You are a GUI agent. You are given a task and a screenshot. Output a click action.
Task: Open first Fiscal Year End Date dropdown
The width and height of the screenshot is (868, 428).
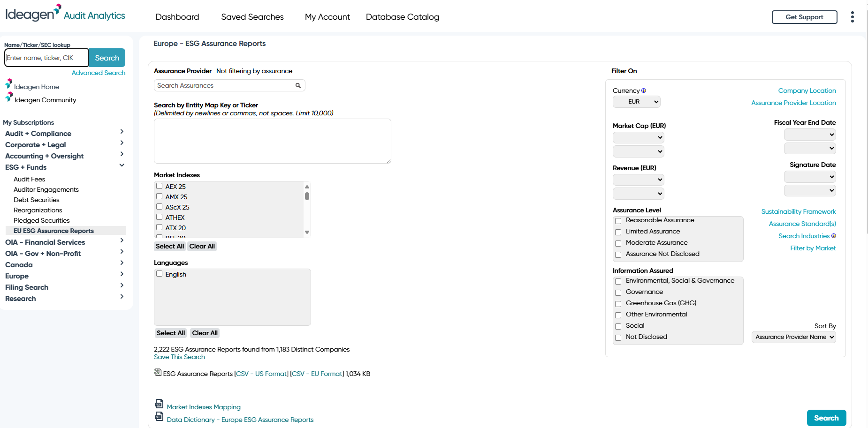point(810,135)
